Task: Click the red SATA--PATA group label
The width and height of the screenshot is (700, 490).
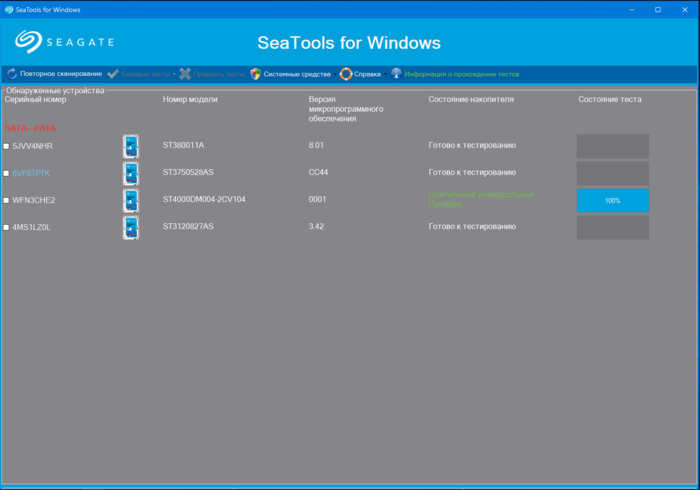Action: coord(30,128)
